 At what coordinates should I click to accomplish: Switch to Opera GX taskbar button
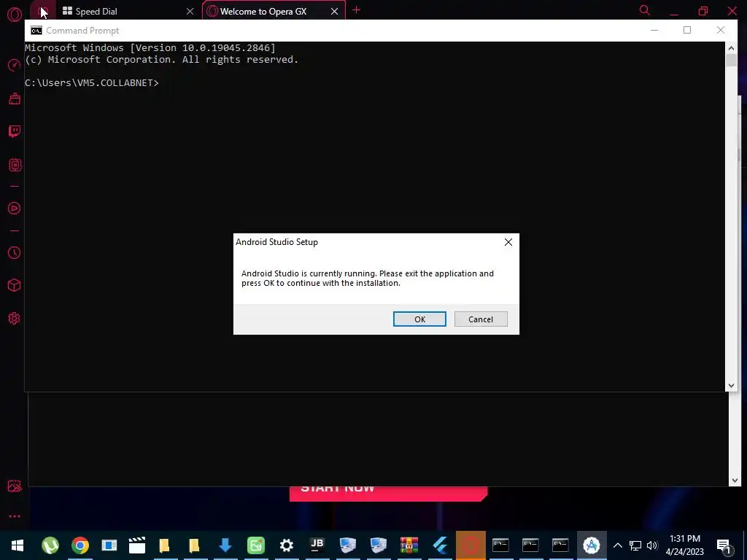(471, 545)
